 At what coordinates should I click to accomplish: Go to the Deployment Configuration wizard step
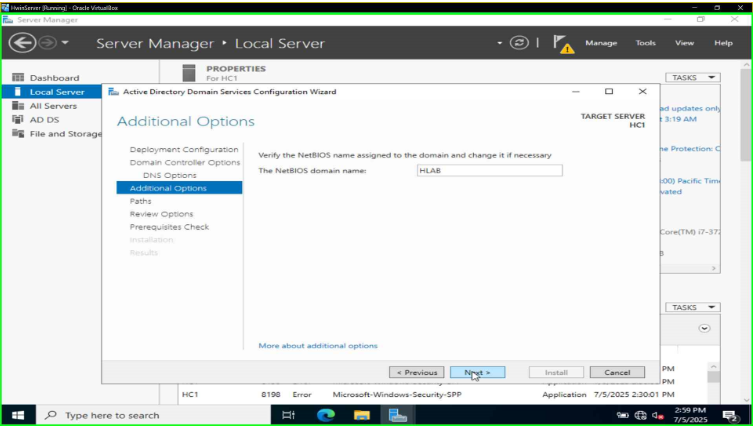[183, 149]
